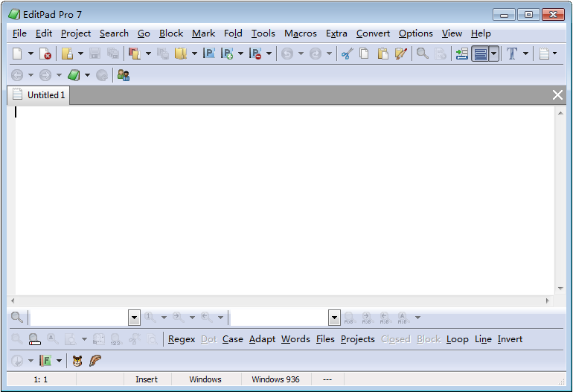Click the vertical scrollbar down arrow
Image resolution: width=573 pixels, height=392 pixels.
pyautogui.click(x=560, y=289)
